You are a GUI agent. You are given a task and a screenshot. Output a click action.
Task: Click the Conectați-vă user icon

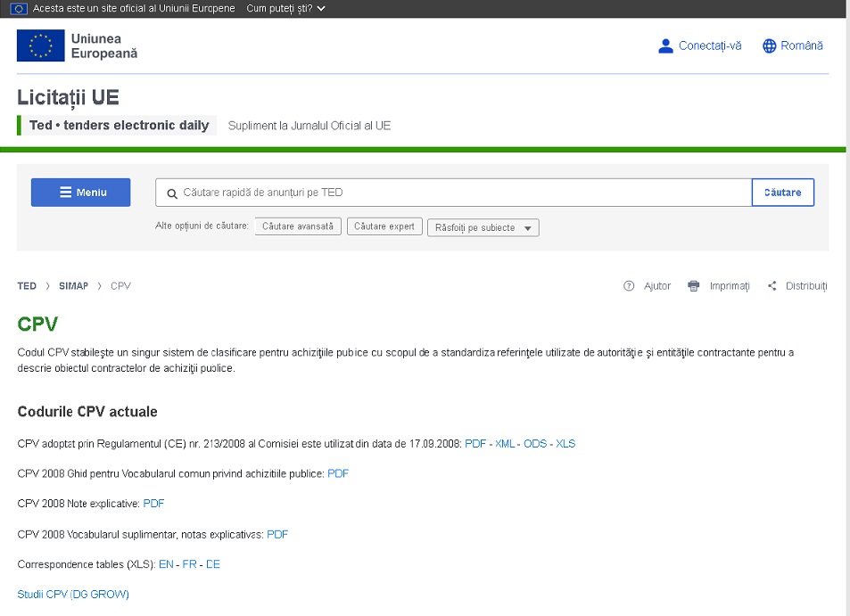tap(665, 46)
